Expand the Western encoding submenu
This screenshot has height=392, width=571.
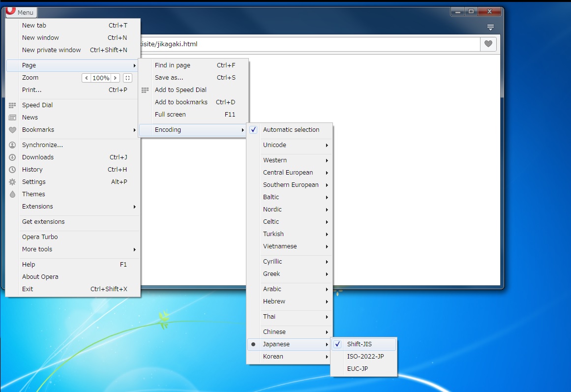pos(290,160)
